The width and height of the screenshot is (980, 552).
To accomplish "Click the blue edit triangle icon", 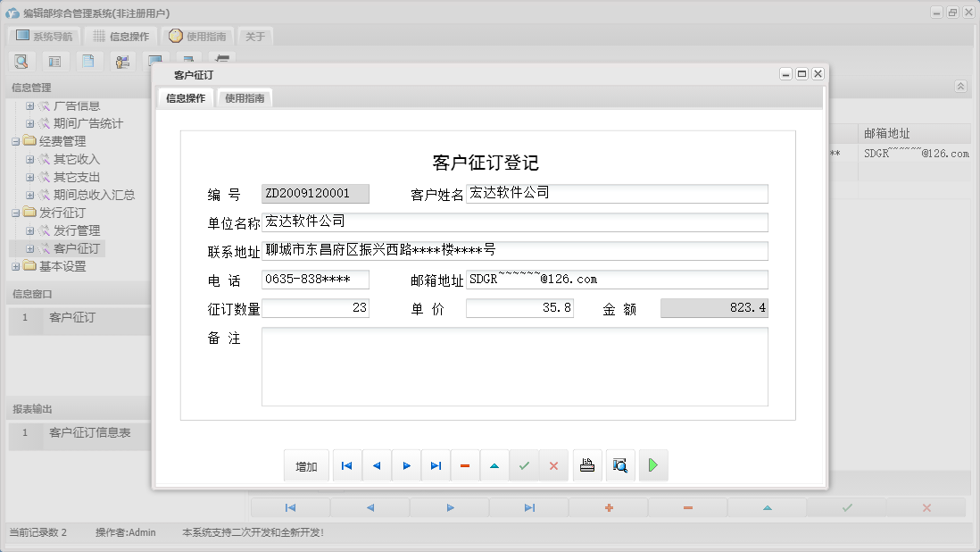I will [494, 464].
